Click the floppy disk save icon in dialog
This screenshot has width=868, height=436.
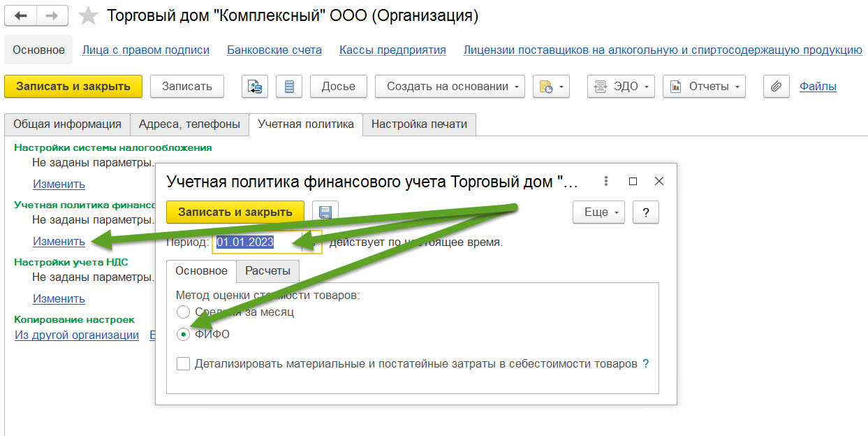(x=325, y=212)
